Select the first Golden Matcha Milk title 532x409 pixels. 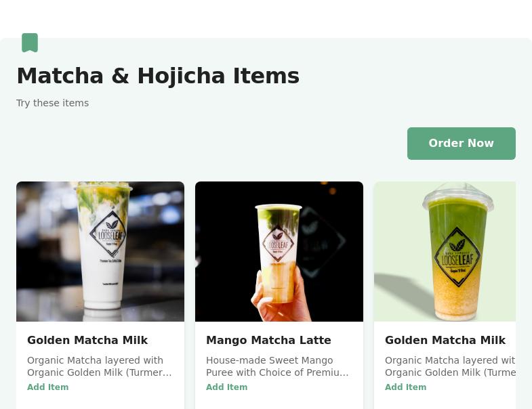pyautogui.click(x=87, y=340)
